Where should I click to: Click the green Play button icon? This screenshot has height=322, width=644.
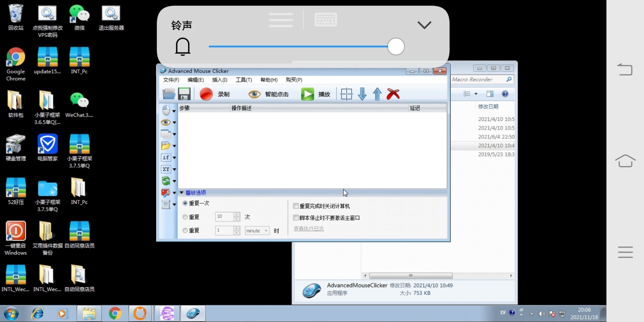(307, 94)
